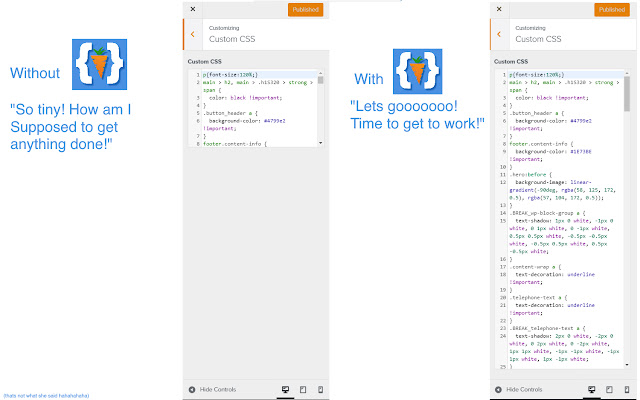Screen dimensions: 640x400
Task: Click scrollbar up arrow in short CSS editor
Action: click(320, 73)
